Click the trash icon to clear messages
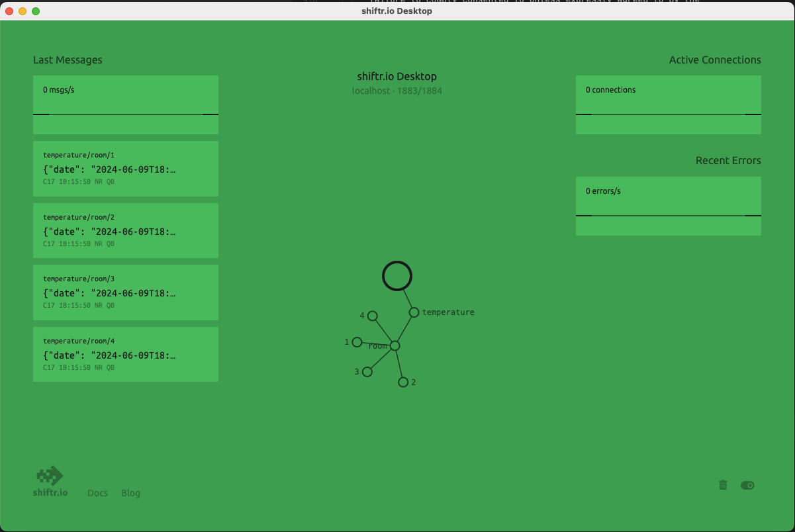The height and width of the screenshot is (532, 795). click(x=722, y=485)
